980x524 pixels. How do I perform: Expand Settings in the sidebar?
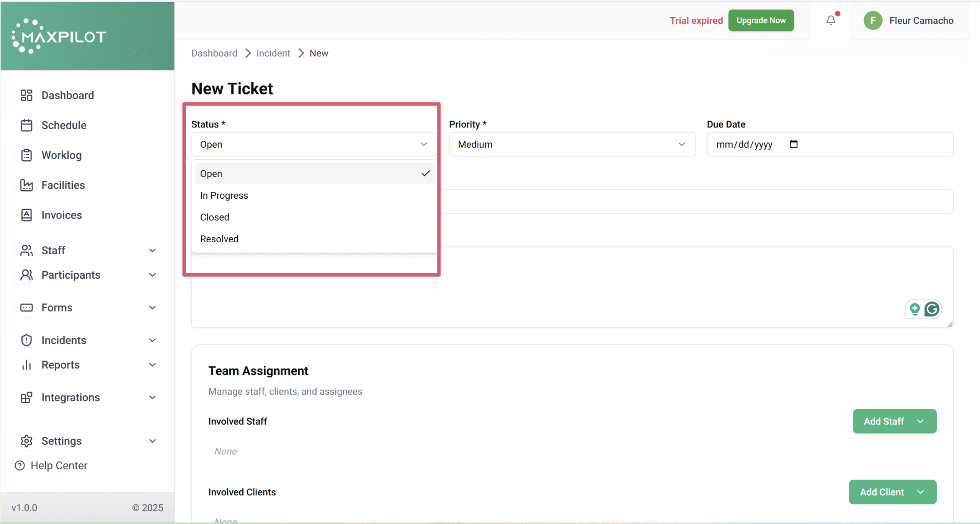87,441
